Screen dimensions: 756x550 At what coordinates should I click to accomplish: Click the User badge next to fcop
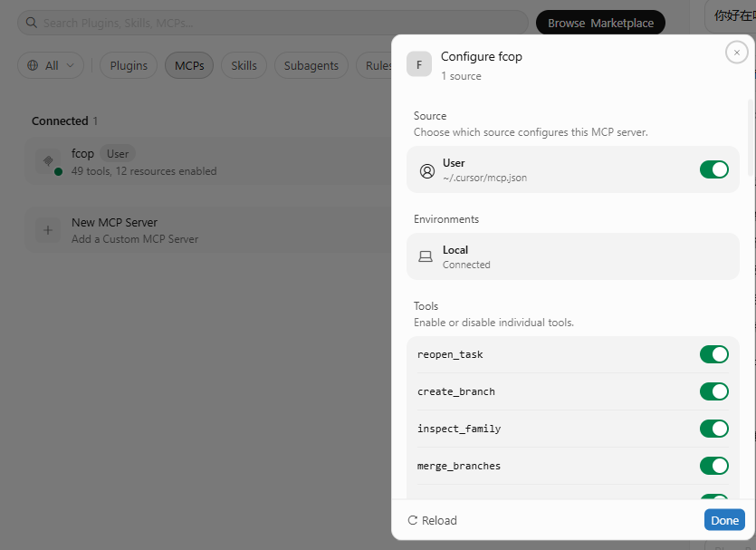pos(118,154)
